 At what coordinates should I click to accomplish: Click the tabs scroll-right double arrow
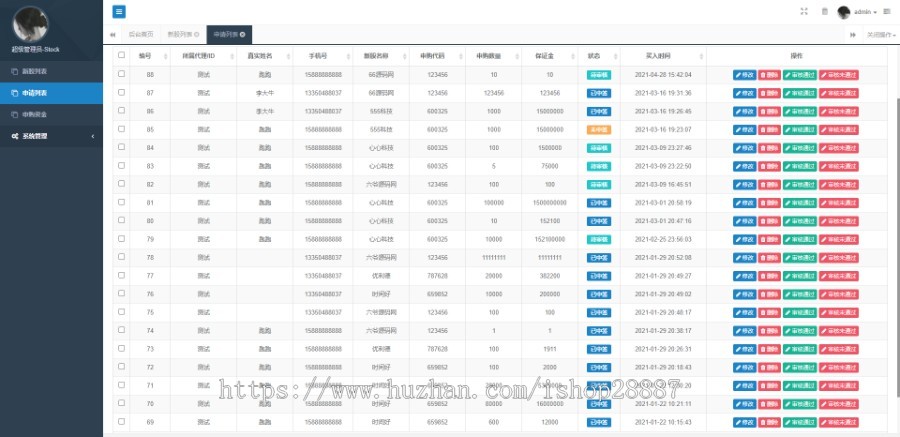[x=853, y=34]
